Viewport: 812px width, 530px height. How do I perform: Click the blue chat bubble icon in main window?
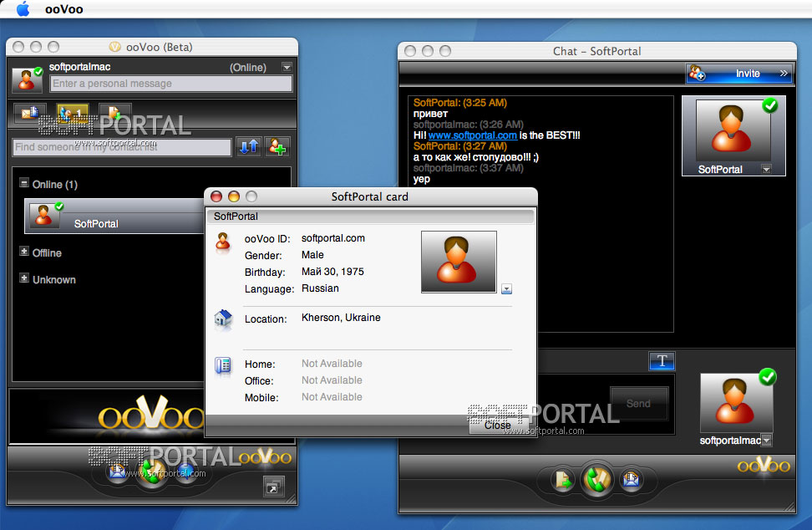pos(186,472)
